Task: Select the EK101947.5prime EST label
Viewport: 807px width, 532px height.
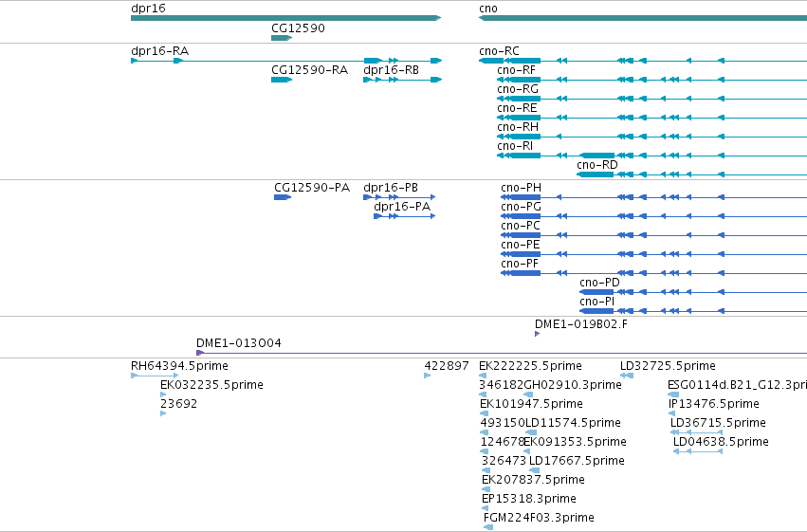Action: (531, 404)
